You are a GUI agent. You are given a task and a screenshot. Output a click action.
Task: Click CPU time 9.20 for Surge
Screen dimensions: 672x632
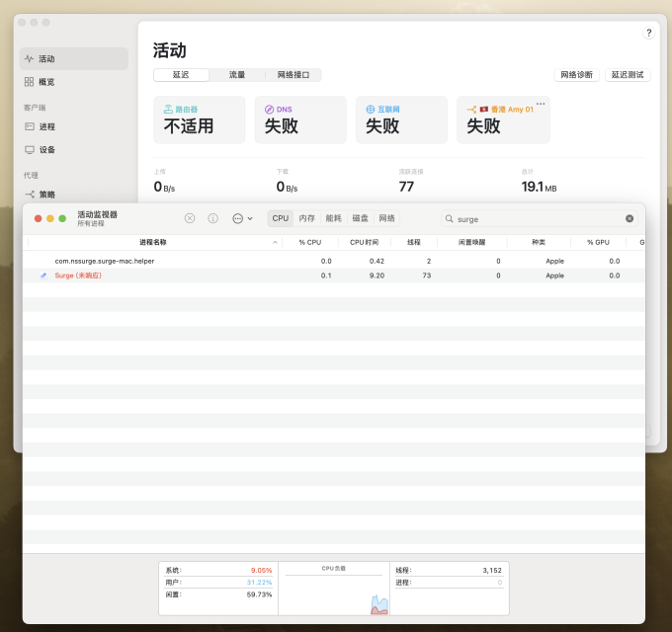(x=377, y=276)
